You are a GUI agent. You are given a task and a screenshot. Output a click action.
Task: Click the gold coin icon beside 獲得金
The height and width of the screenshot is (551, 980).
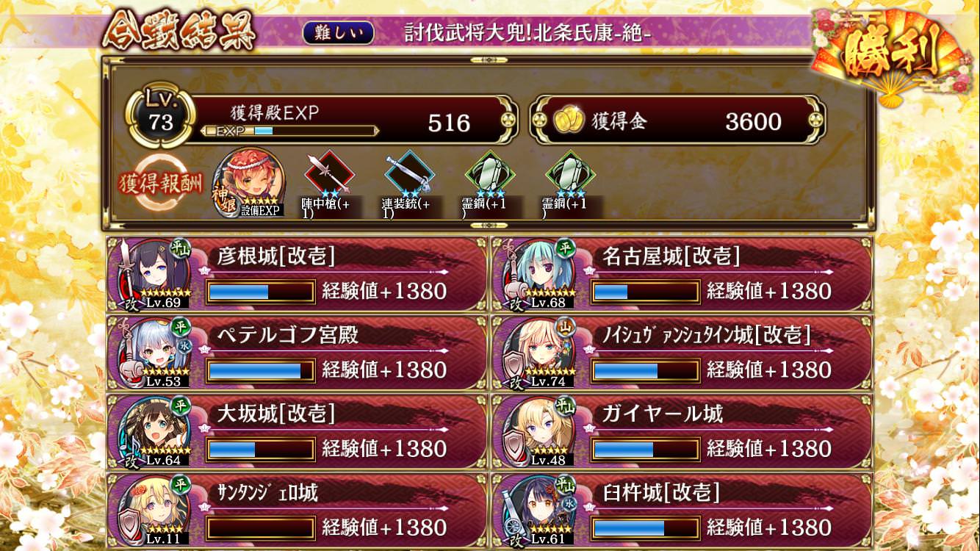(x=569, y=121)
